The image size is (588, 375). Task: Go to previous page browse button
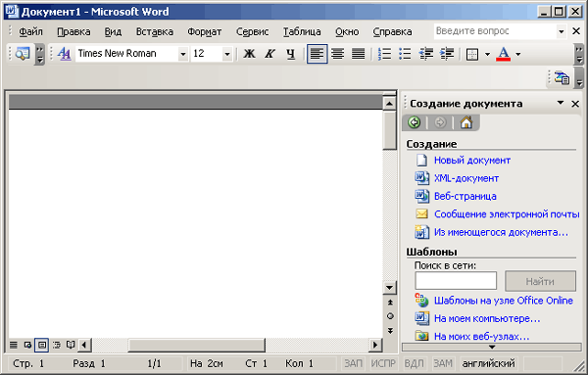point(390,302)
